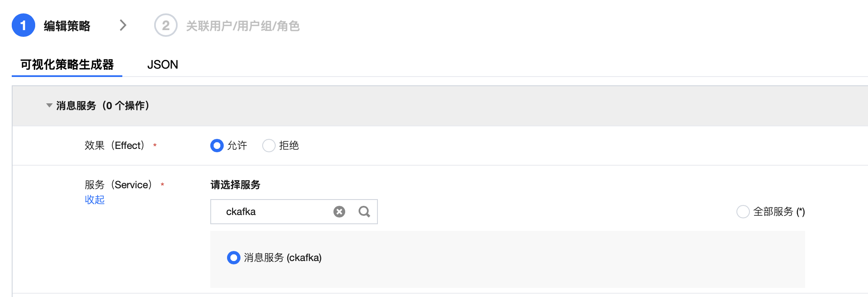This screenshot has height=297, width=868.
Task: Click the magnifier search icon
Action: (364, 212)
